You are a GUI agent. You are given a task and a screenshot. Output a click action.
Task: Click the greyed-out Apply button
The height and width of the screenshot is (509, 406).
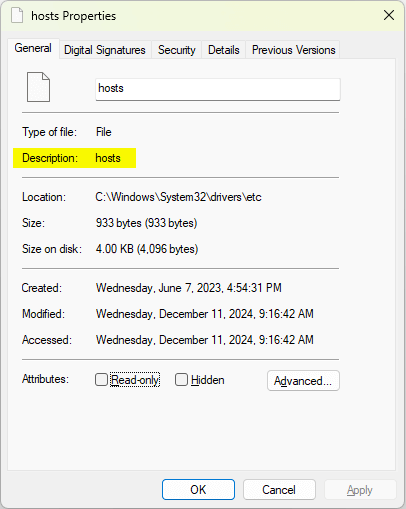click(x=360, y=489)
